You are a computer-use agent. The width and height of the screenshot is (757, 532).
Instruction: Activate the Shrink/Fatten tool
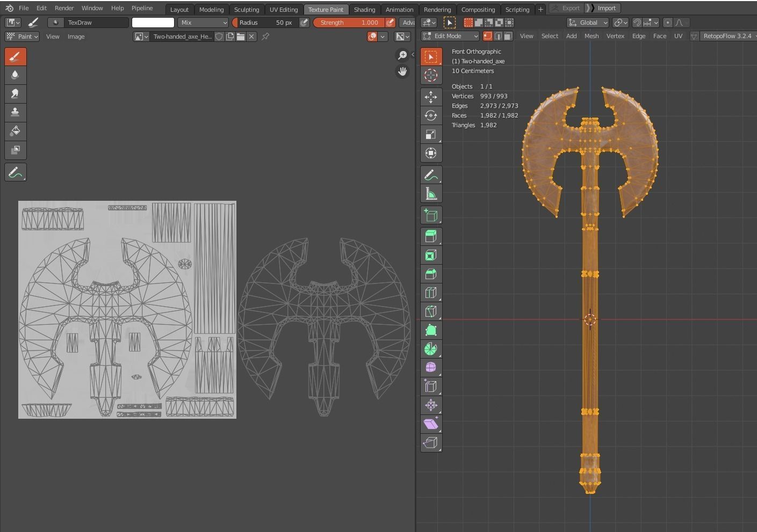coord(431,405)
